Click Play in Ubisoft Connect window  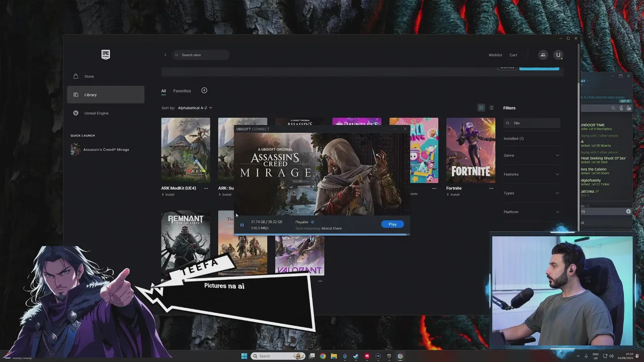[x=392, y=224]
